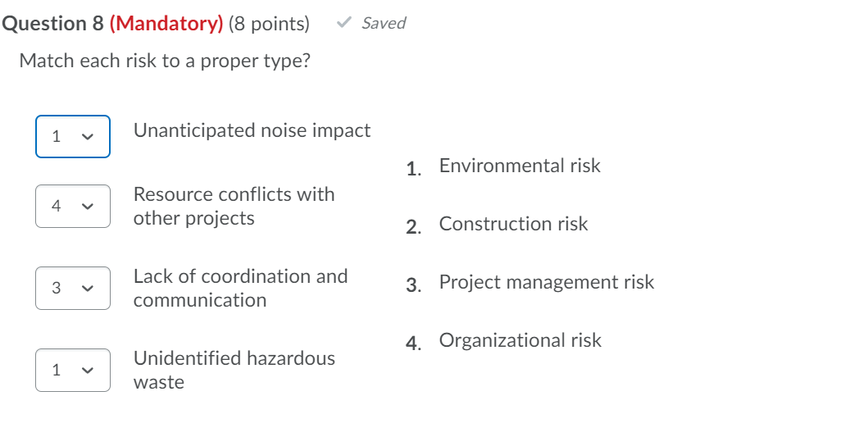Click the red (Mandatory) label
The image size is (868, 437).
click(166, 24)
